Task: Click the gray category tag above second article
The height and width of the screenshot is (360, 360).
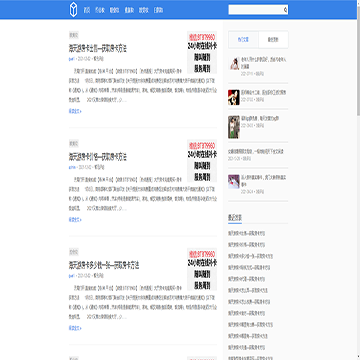Action: [74, 144]
